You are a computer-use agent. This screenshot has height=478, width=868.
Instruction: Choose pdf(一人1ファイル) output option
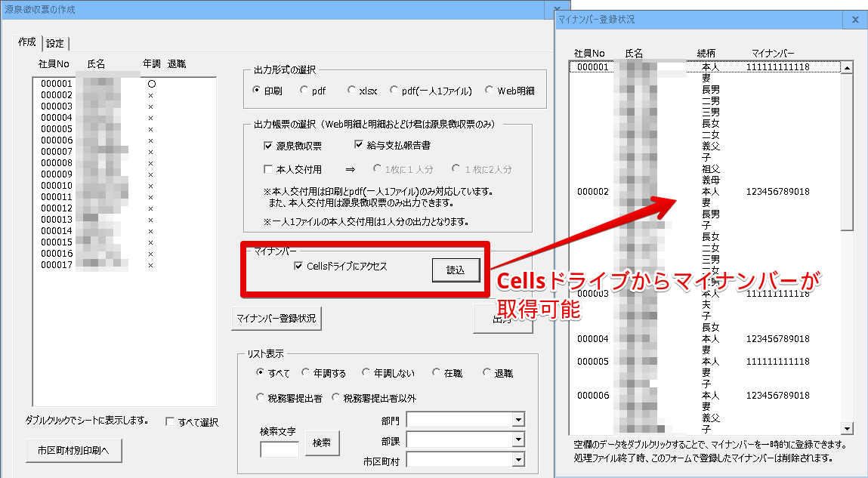[431, 90]
